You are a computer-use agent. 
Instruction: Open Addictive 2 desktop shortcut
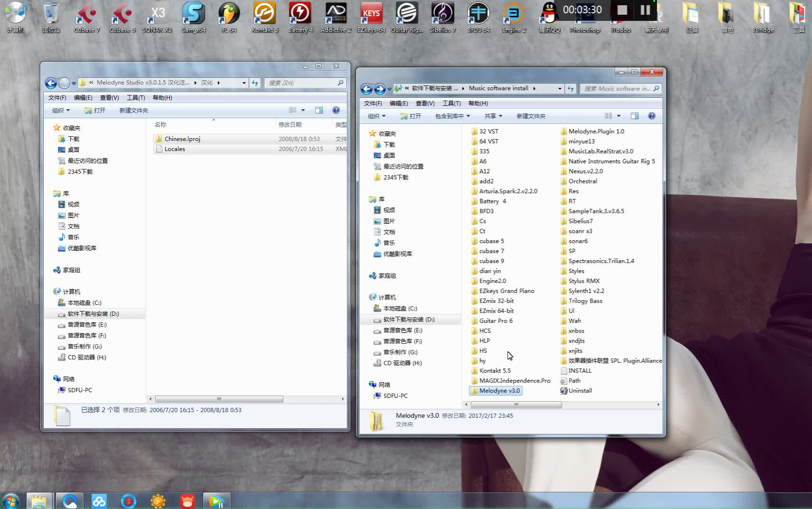[336, 18]
